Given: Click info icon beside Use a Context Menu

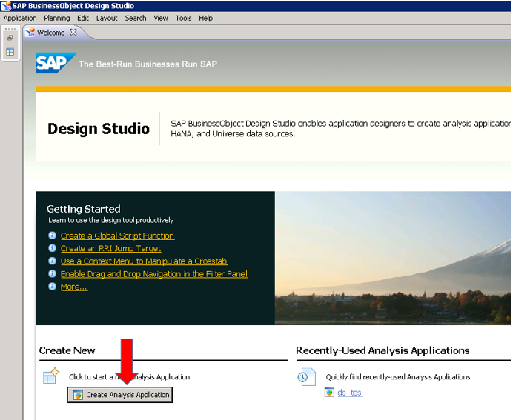Looking at the screenshot, I should click(53, 261).
